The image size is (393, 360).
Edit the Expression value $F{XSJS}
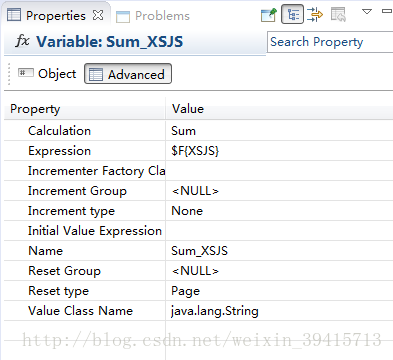coord(195,151)
